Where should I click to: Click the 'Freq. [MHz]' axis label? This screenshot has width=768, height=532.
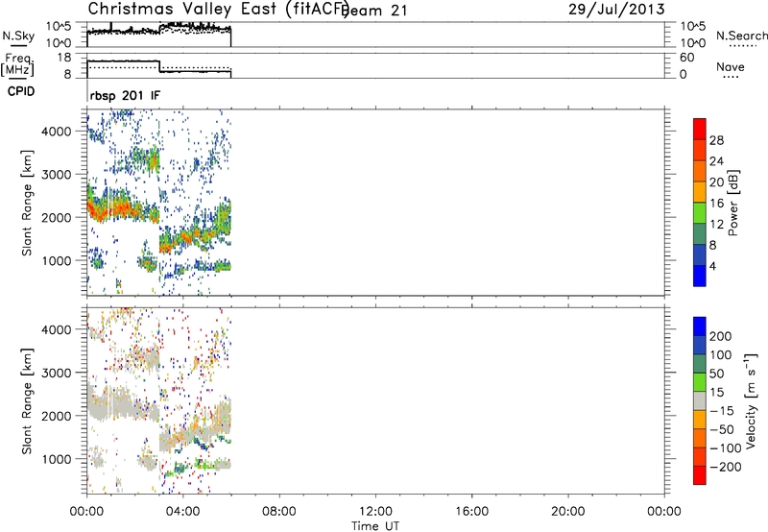click(x=17, y=64)
